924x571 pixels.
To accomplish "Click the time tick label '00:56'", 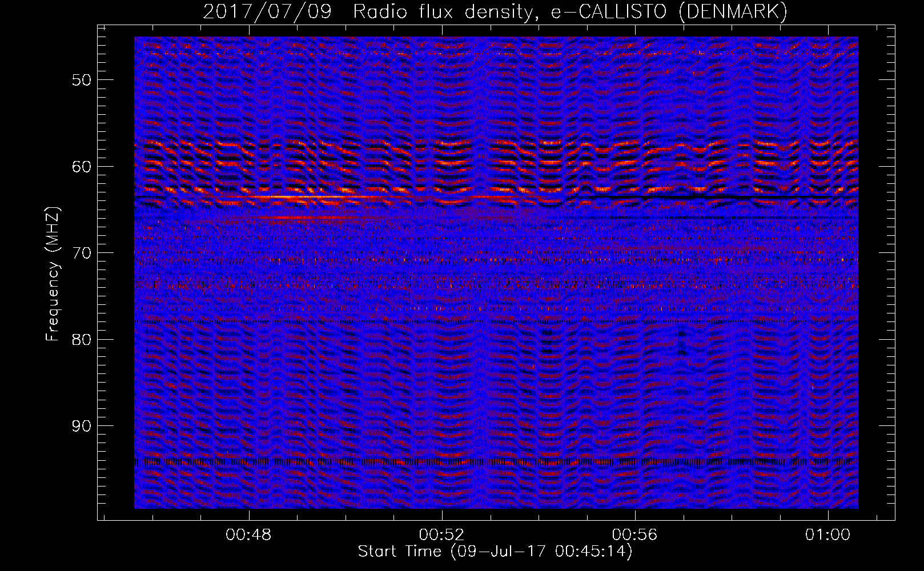I will (634, 535).
